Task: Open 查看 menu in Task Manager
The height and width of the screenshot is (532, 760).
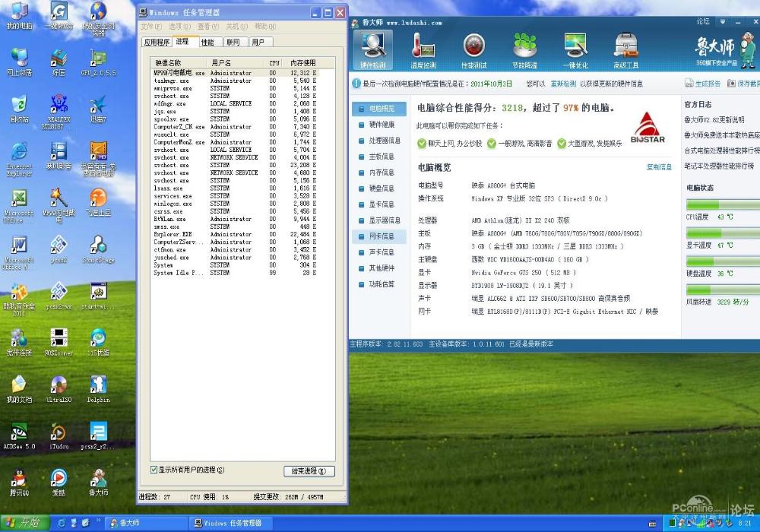Action: coord(208,27)
